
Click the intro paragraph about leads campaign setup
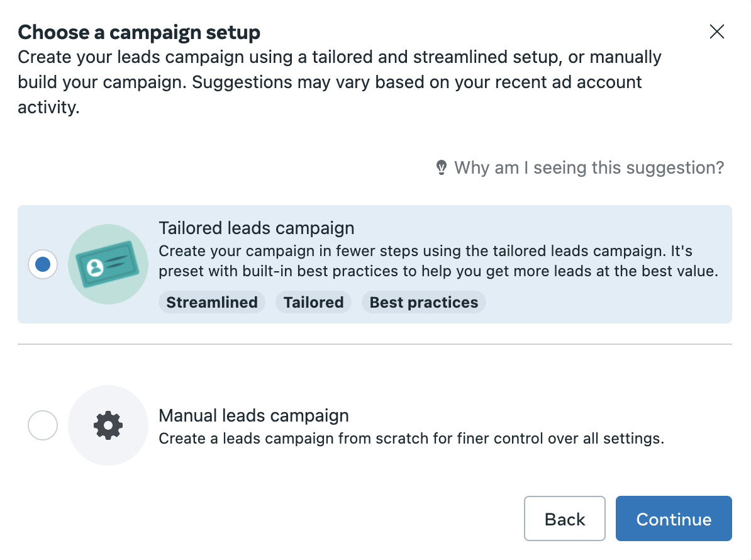[x=340, y=82]
